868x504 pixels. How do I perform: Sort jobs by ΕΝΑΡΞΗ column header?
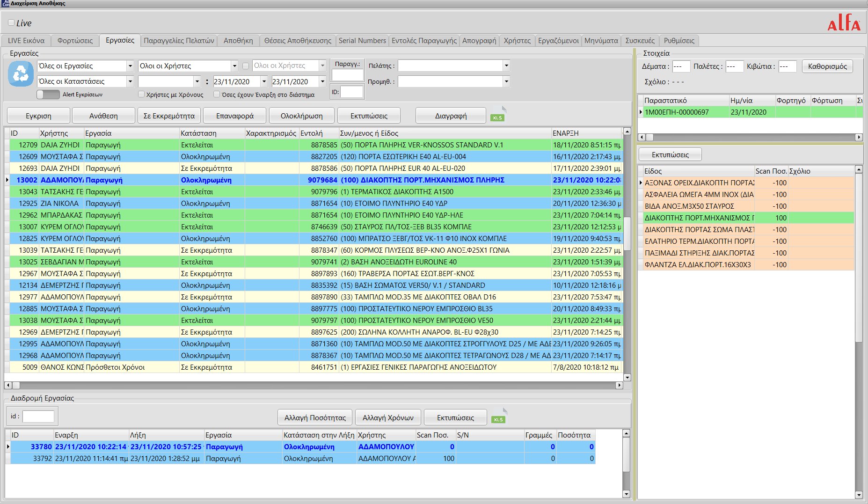(x=587, y=133)
